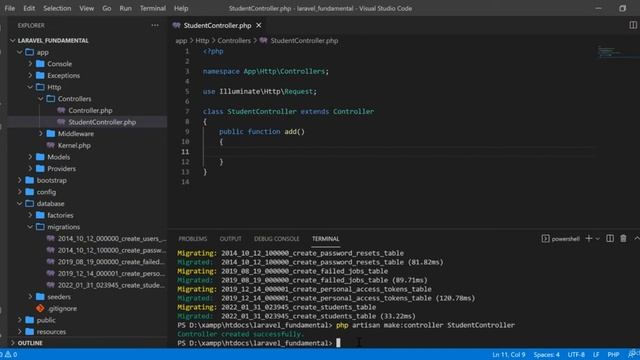Click the Kernel.php file icon

pyautogui.click(x=51, y=145)
